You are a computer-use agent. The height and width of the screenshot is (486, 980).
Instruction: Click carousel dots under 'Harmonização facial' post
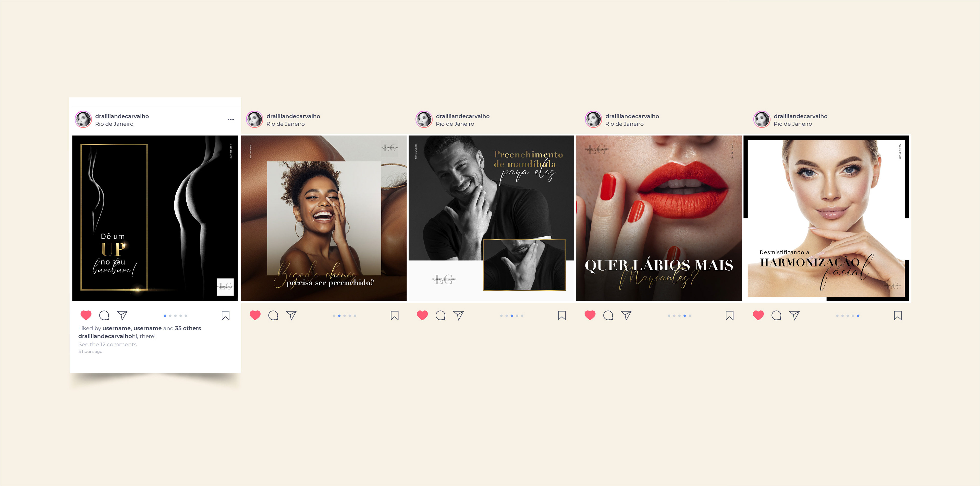(x=848, y=315)
